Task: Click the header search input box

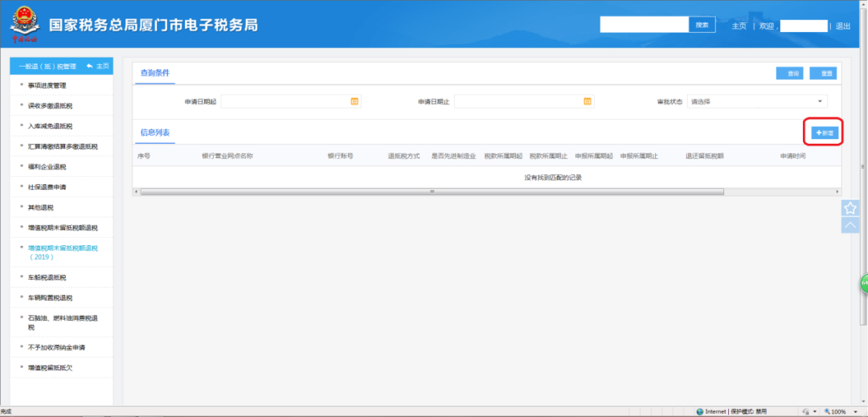Action: pyautogui.click(x=645, y=25)
